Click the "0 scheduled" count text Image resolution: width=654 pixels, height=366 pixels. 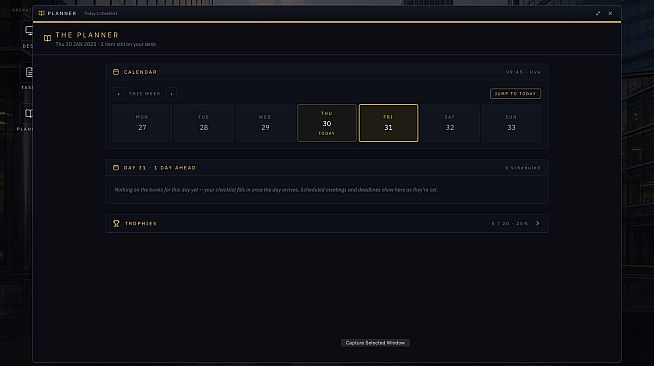pyautogui.click(x=523, y=168)
